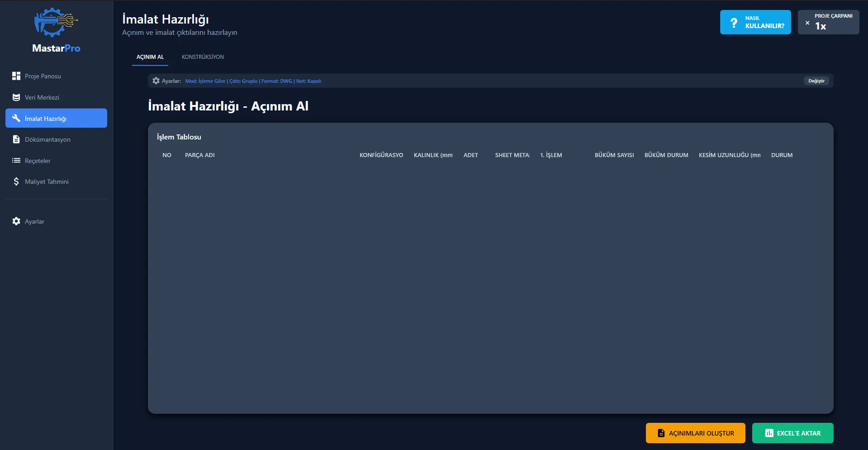Click AÇINIMLARI OLUŞTUR button

click(695, 433)
